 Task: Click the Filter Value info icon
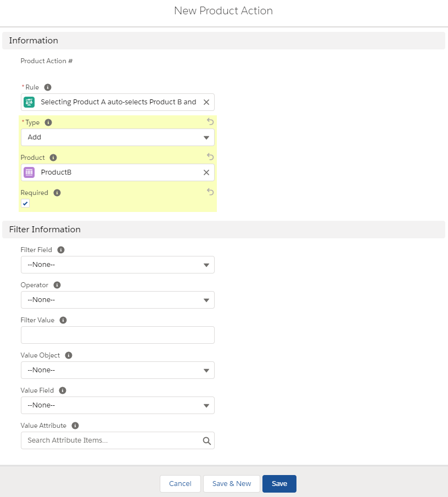(63, 320)
